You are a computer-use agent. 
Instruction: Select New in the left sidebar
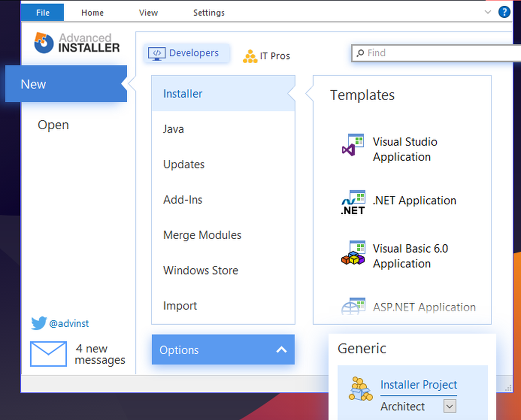pyautogui.click(x=66, y=84)
